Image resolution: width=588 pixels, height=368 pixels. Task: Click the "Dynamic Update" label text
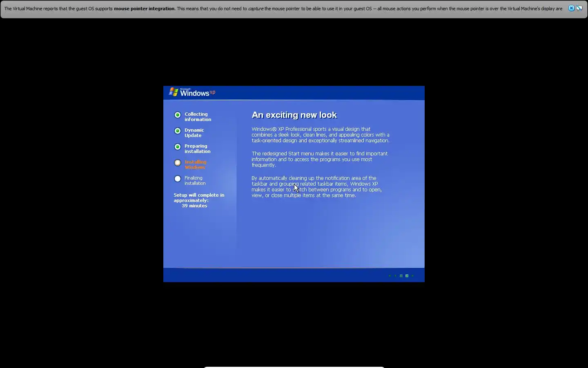194,133
